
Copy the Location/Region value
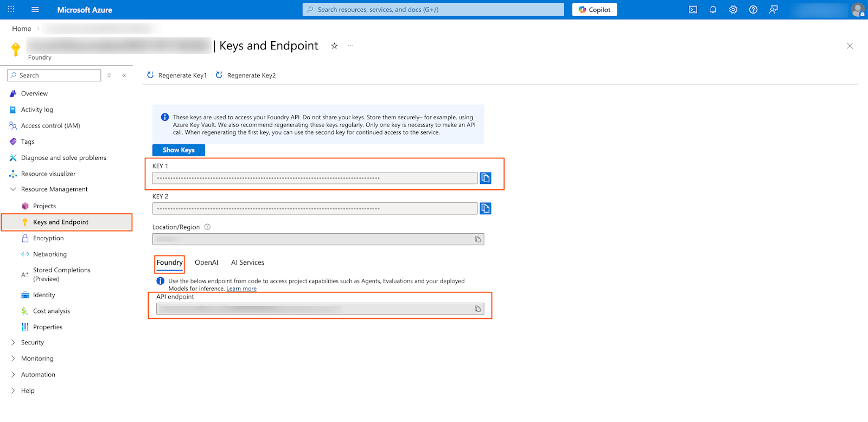478,239
